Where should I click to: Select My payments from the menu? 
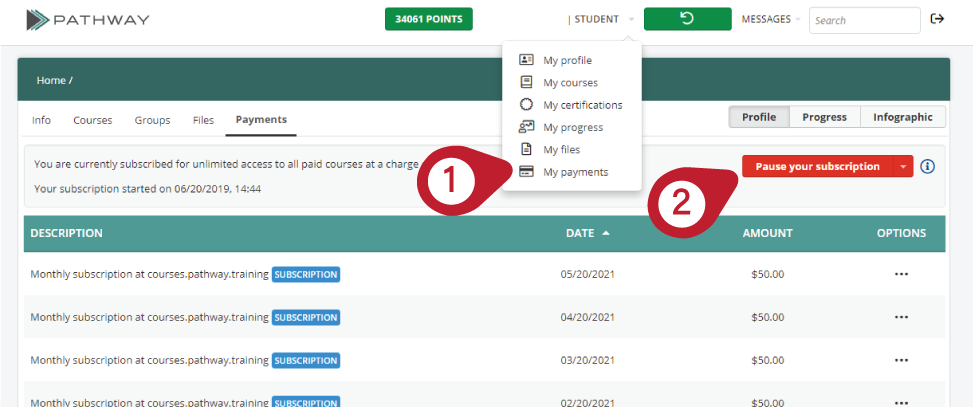click(x=575, y=172)
